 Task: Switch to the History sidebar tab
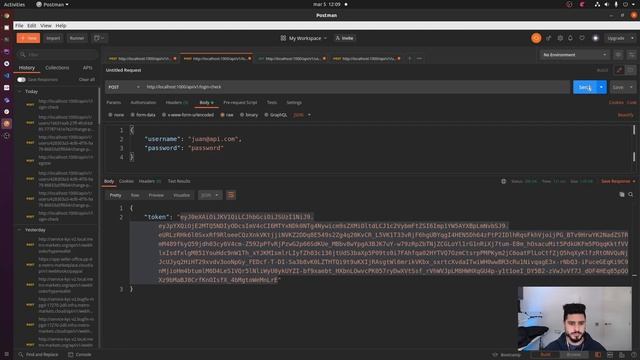(27, 68)
